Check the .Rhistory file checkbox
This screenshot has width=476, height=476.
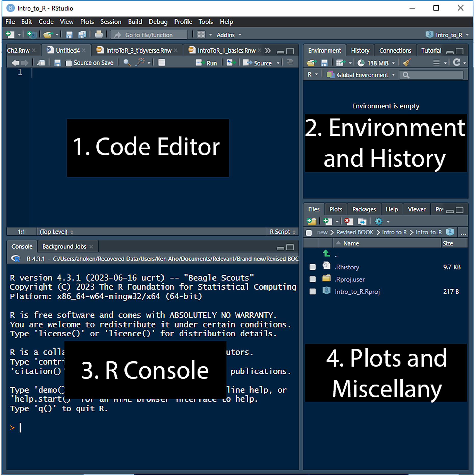coord(312,267)
